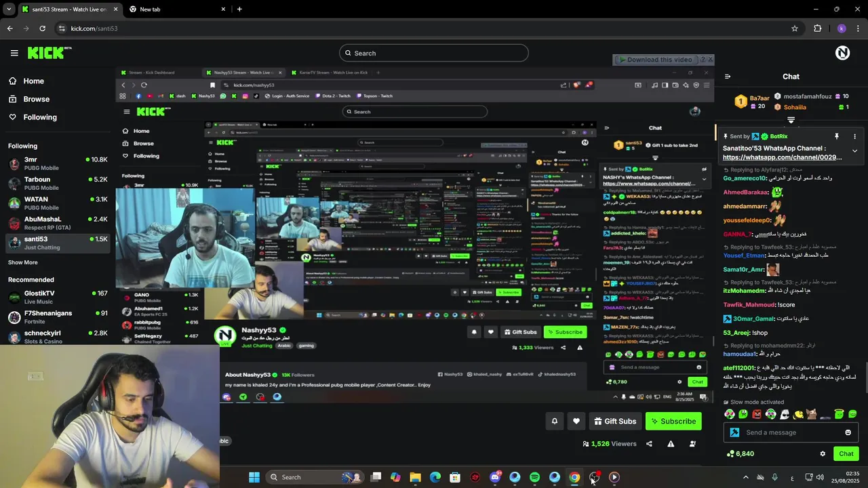Image resolution: width=868 pixels, height=488 pixels.
Task: Open the Chrome tab search dropdown
Action: click(9, 9)
